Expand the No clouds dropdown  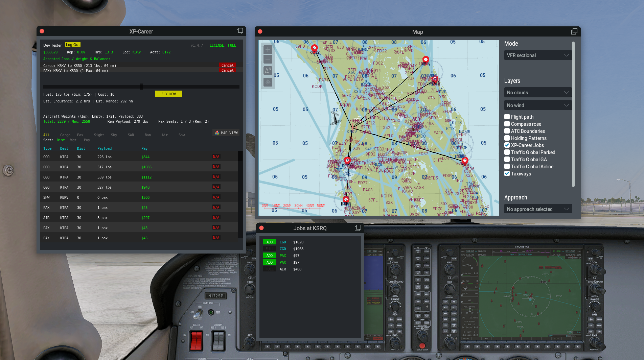[537, 93]
